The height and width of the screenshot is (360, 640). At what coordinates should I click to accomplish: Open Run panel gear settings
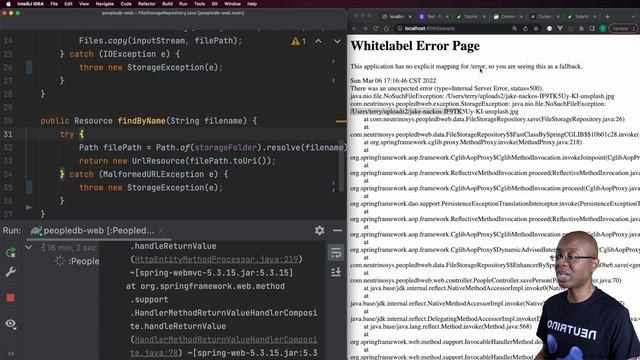coord(320,231)
